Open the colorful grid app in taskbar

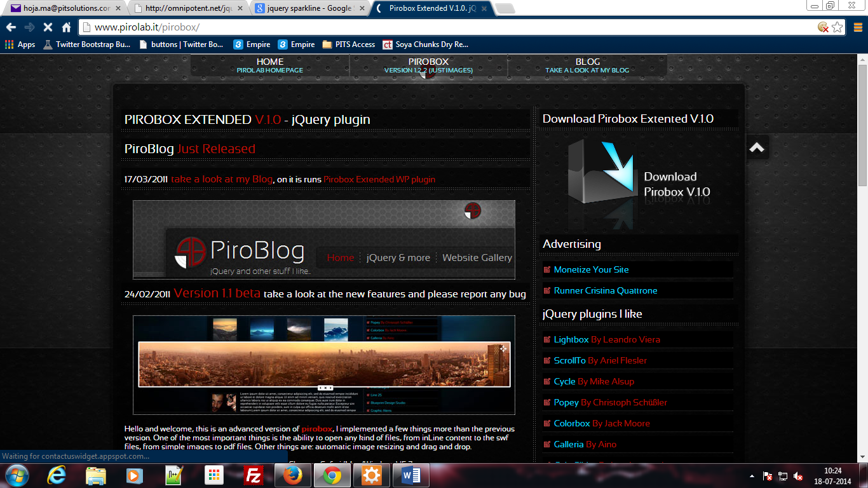click(214, 475)
